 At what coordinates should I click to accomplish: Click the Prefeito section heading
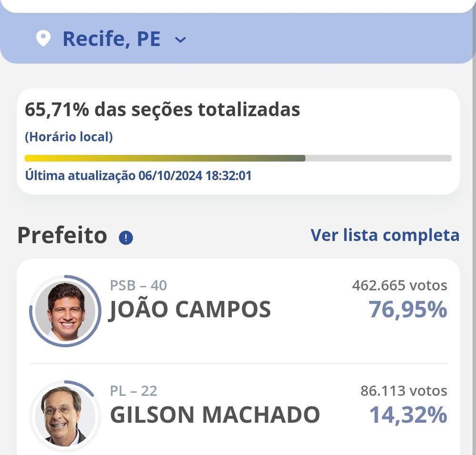(x=62, y=235)
